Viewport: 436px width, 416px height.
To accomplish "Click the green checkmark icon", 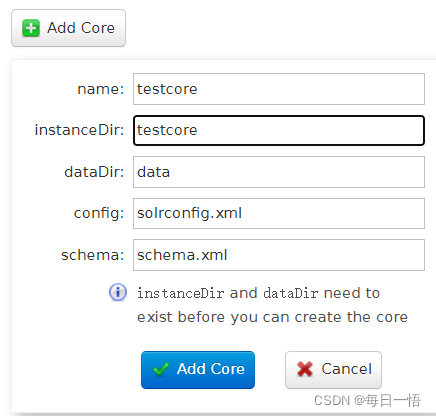I will [x=161, y=369].
